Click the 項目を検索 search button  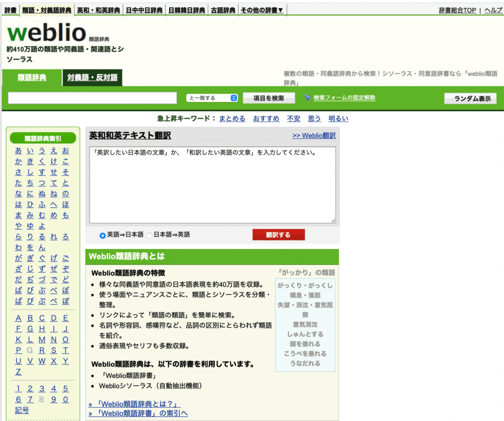pyautogui.click(x=269, y=98)
